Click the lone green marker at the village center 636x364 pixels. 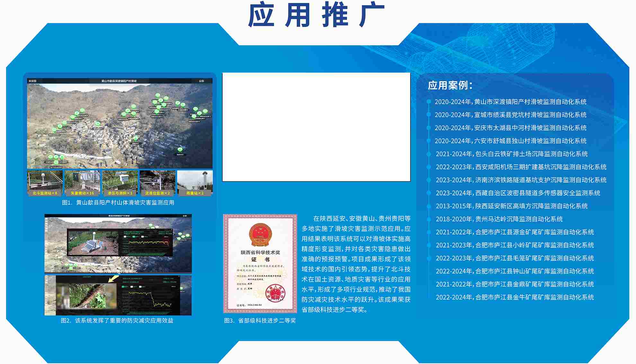tap(136, 138)
